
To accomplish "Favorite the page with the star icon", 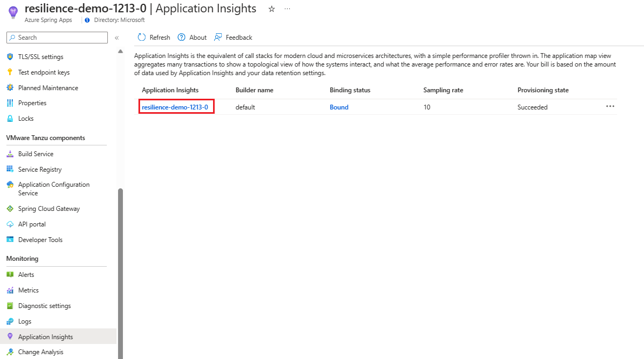I will pos(272,9).
